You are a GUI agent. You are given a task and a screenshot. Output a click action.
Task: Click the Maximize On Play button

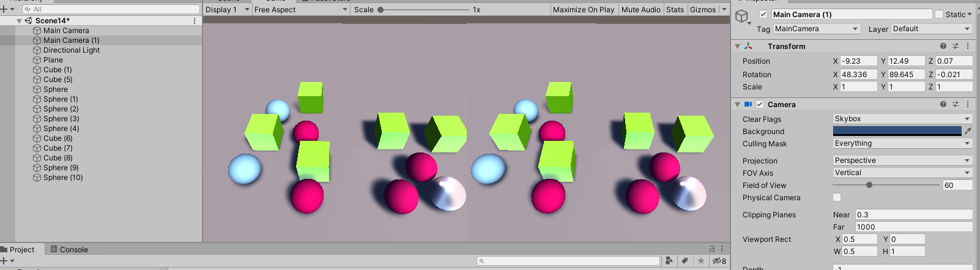click(x=584, y=10)
